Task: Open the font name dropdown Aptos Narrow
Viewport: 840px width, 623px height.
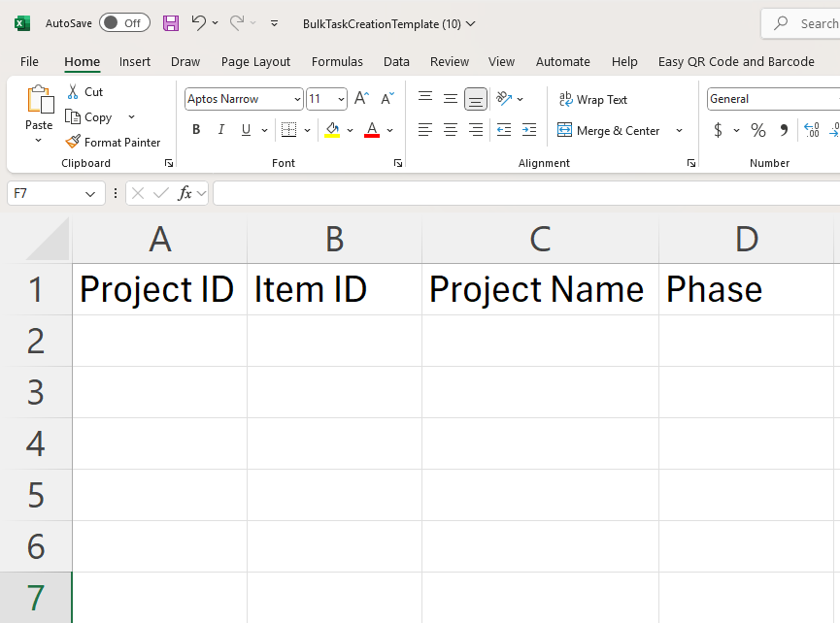Action: coord(297,99)
